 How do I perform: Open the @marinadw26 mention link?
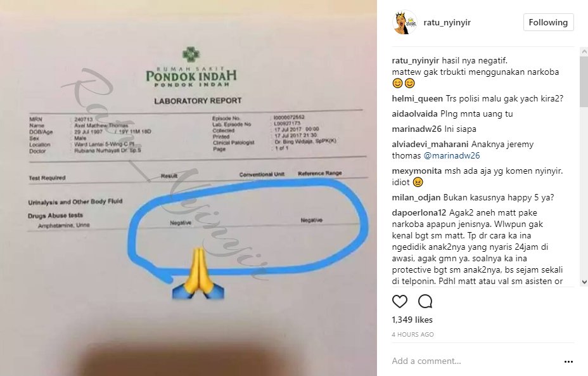452,155
